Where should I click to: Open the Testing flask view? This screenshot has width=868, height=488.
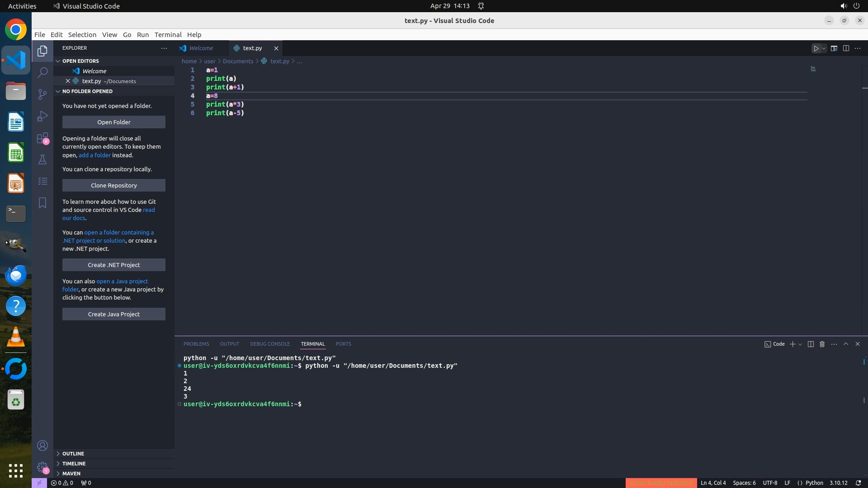point(42,160)
